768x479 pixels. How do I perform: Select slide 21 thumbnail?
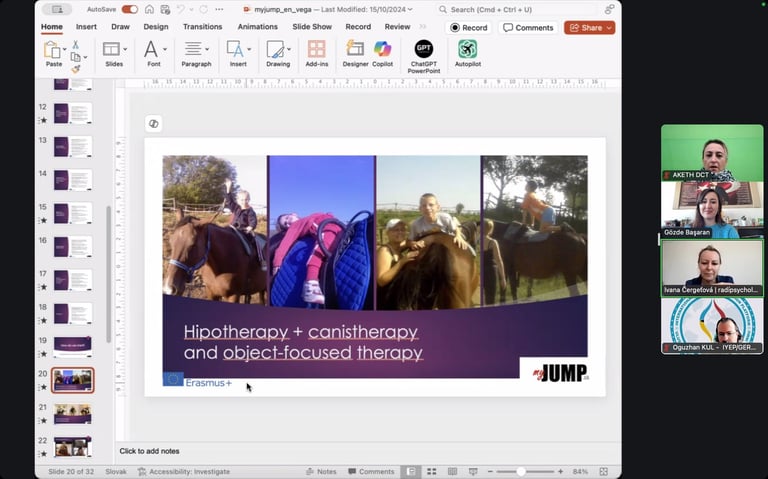point(72,413)
